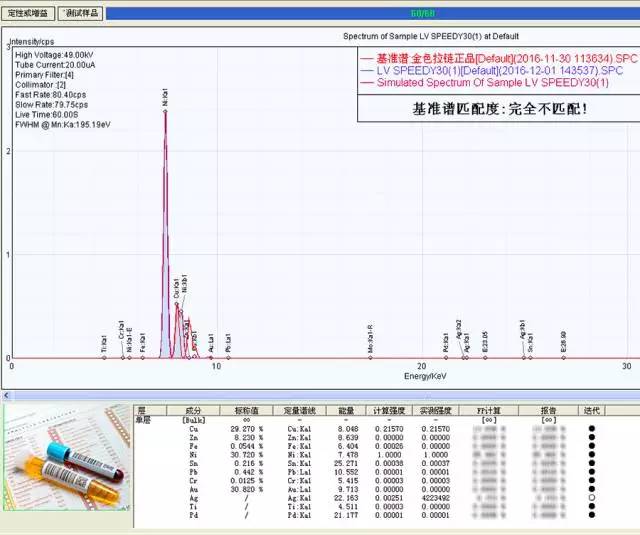Click the Ni:Kb1 peak label
The image size is (640, 535).
click(x=185, y=284)
